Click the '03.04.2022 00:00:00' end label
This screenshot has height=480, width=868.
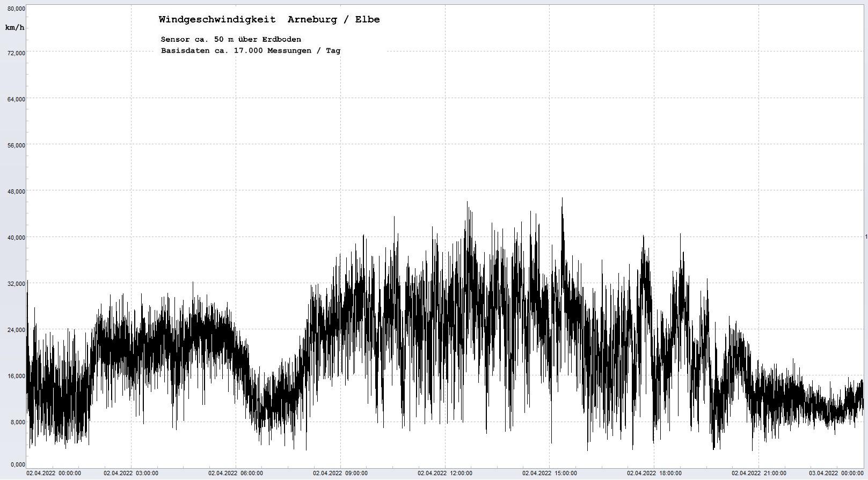coord(836,474)
